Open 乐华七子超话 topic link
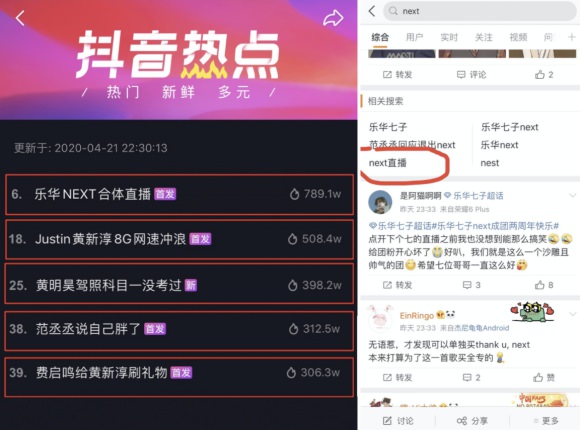The image size is (580, 430). [x=475, y=195]
